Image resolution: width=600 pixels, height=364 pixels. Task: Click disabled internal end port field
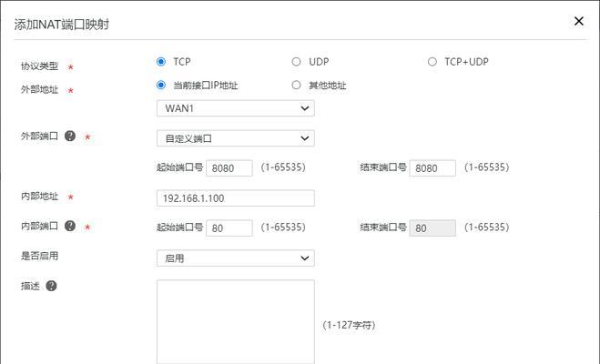point(432,227)
